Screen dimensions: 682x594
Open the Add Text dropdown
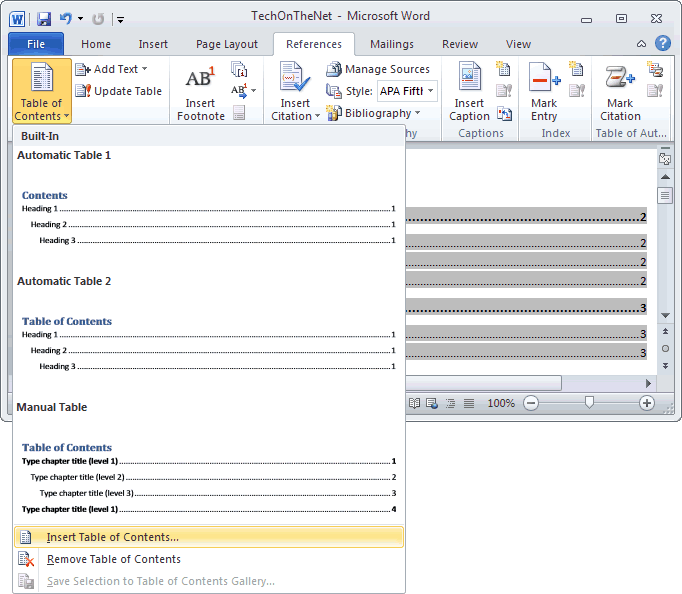click(x=111, y=69)
